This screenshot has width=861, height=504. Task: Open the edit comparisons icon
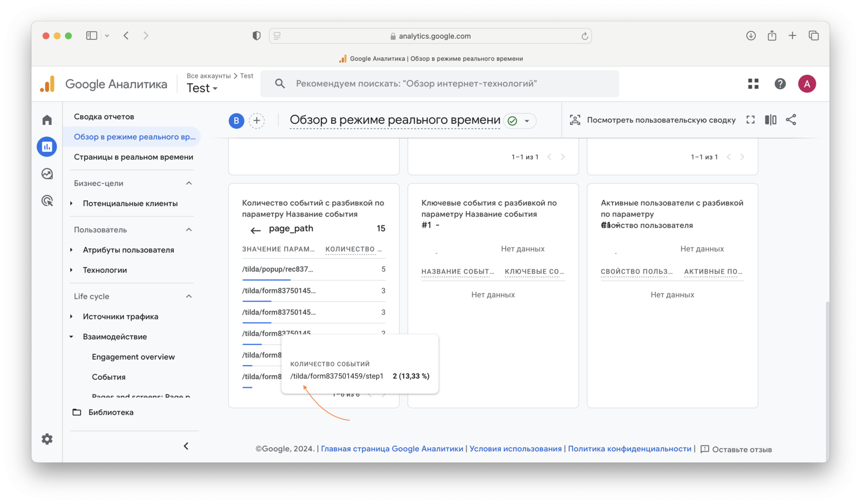(x=771, y=120)
